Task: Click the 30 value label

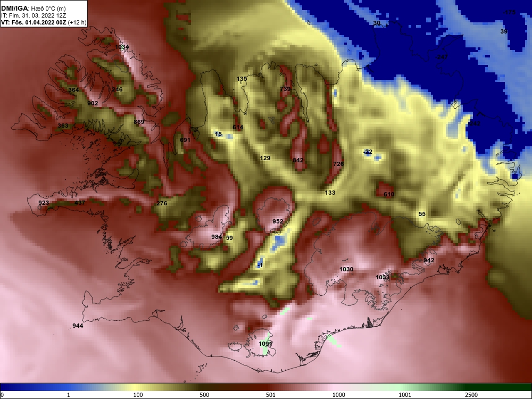Action: (x=377, y=23)
